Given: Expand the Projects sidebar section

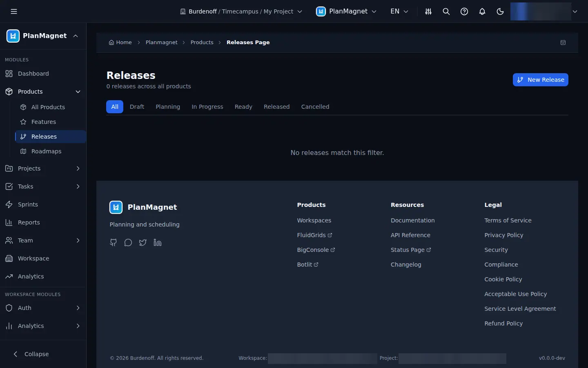Looking at the screenshot, I should tap(78, 168).
